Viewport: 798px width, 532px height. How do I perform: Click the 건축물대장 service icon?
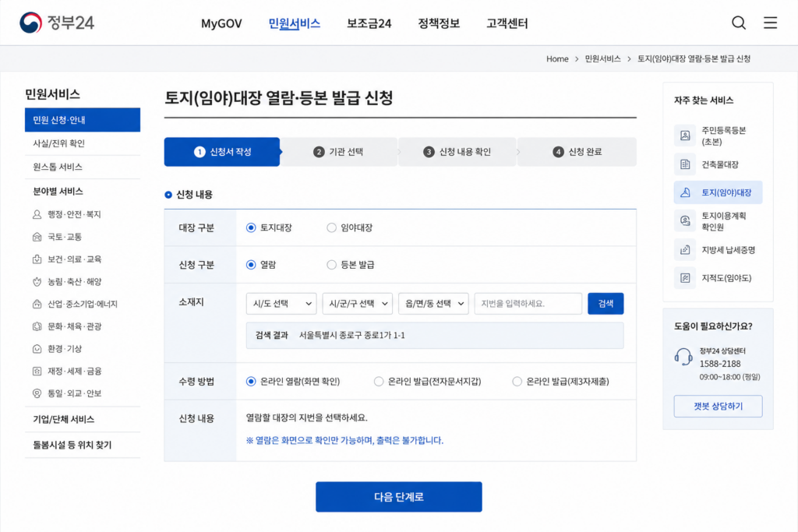point(685,164)
